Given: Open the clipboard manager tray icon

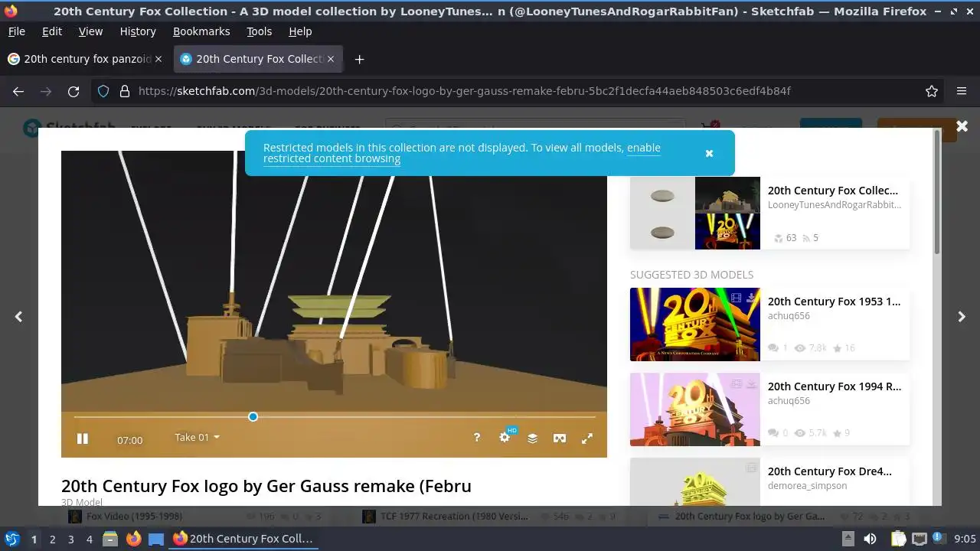Looking at the screenshot, I should (x=899, y=539).
